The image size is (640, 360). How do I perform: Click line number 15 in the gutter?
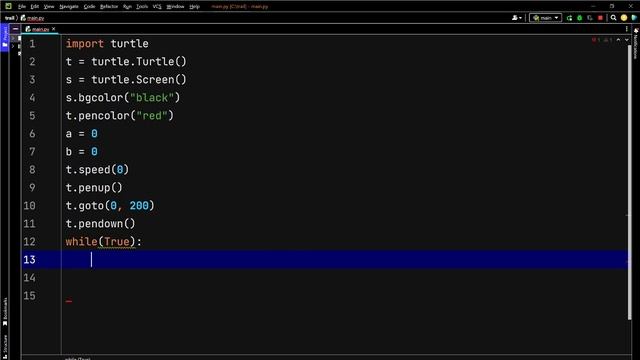pos(29,296)
